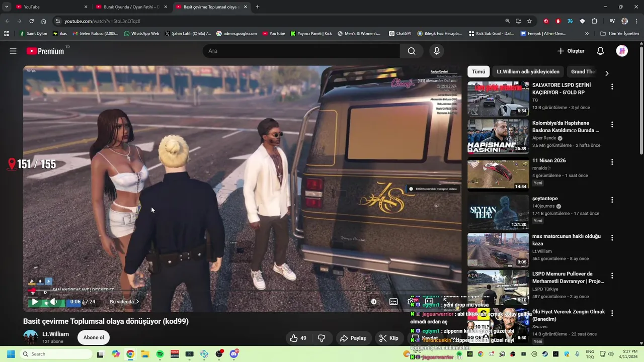Switch to the Burak Oyunda browser tab
Viewport: 644px width, 362px height.
pyautogui.click(x=131, y=7)
